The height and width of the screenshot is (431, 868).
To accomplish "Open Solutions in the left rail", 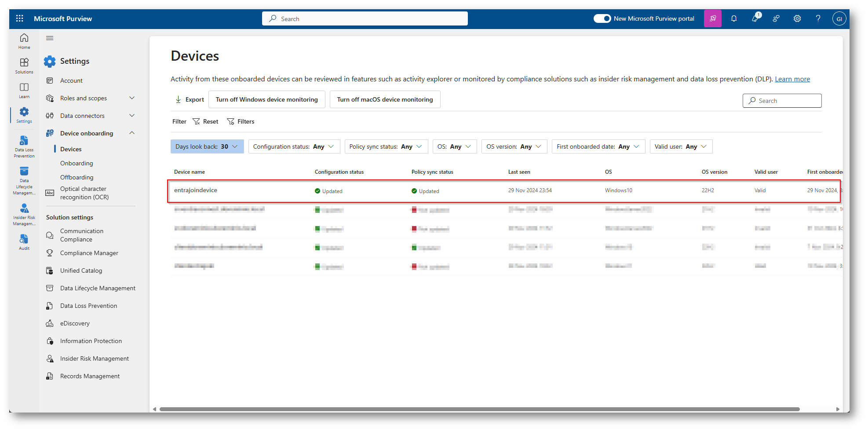I will coord(24,66).
